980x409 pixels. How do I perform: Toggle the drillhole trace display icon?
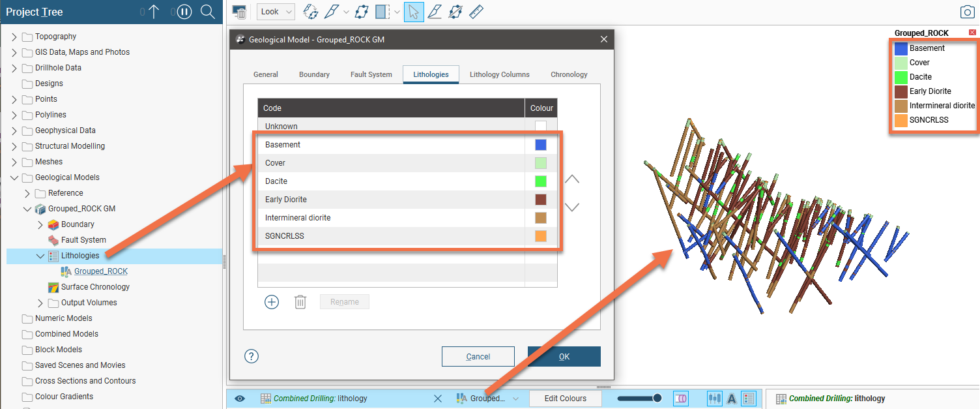pos(715,399)
